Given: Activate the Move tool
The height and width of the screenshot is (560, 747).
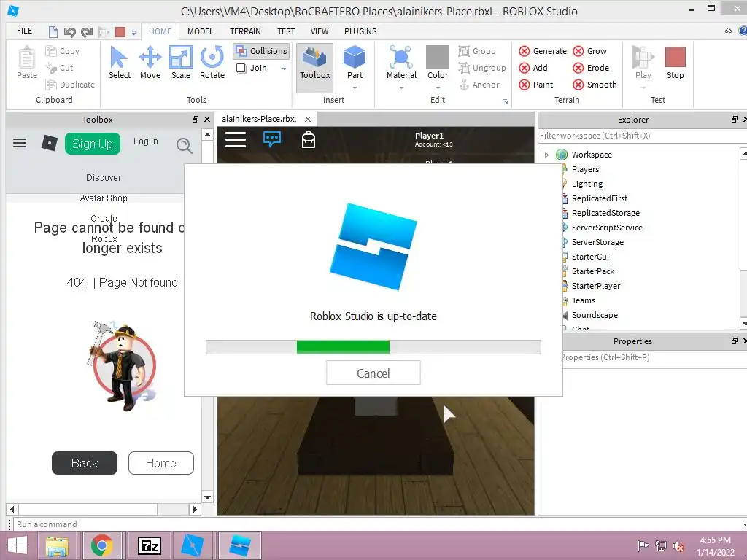Looking at the screenshot, I should tap(150, 63).
